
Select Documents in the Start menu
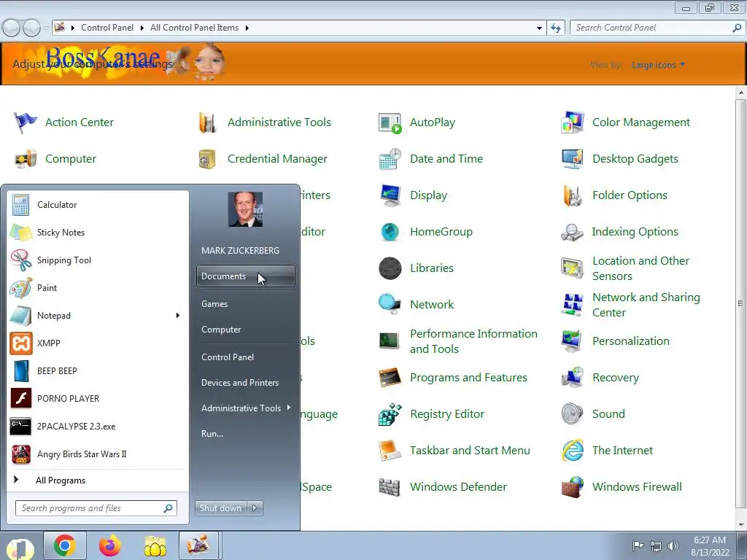click(246, 276)
